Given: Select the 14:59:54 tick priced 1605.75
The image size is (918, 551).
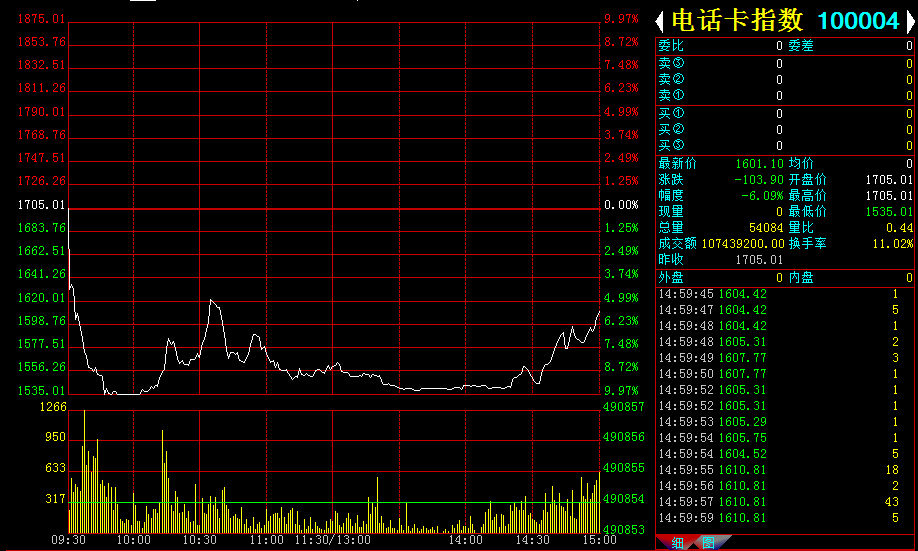Looking at the screenshot, I should pos(785,438).
